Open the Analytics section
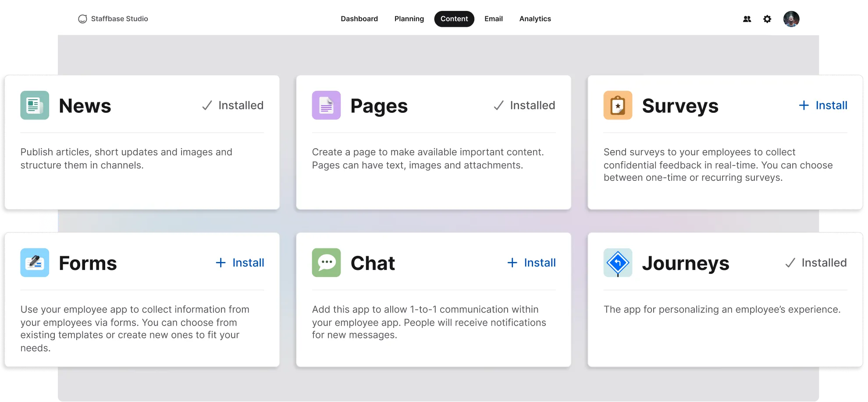Screen dimensions: 868x402 [x=535, y=18]
